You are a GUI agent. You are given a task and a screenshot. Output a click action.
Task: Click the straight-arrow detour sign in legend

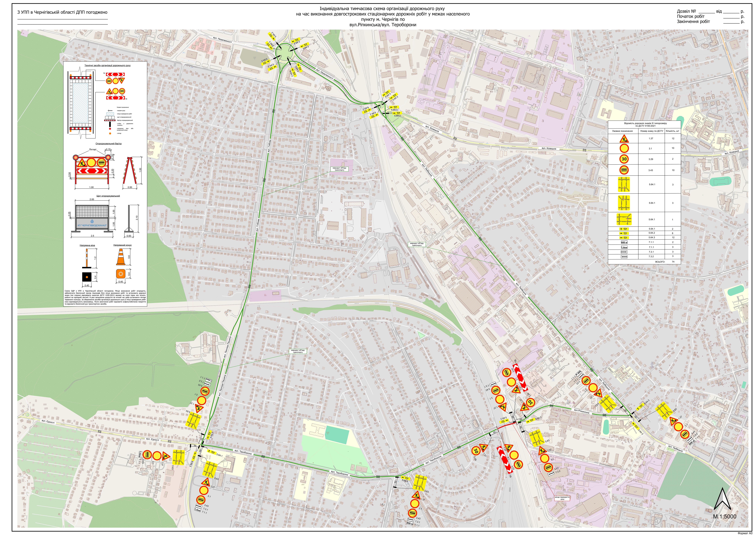tap(624, 229)
